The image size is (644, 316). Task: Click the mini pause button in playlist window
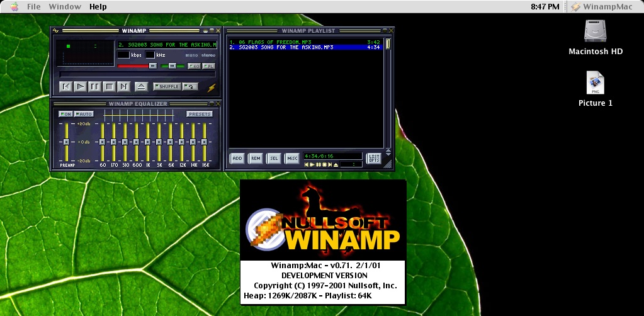pyautogui.click(x=318, y=164)
